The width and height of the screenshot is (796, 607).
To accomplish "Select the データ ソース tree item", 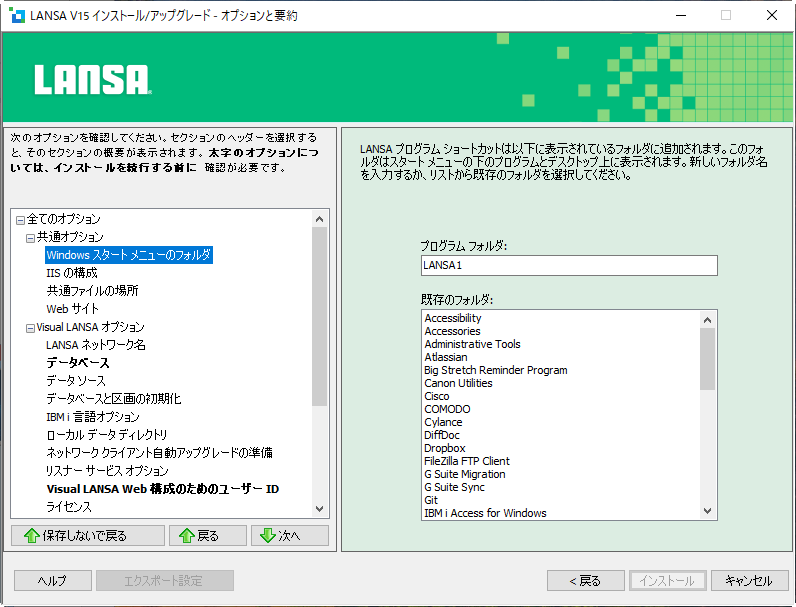I will [x=76, y=381].
